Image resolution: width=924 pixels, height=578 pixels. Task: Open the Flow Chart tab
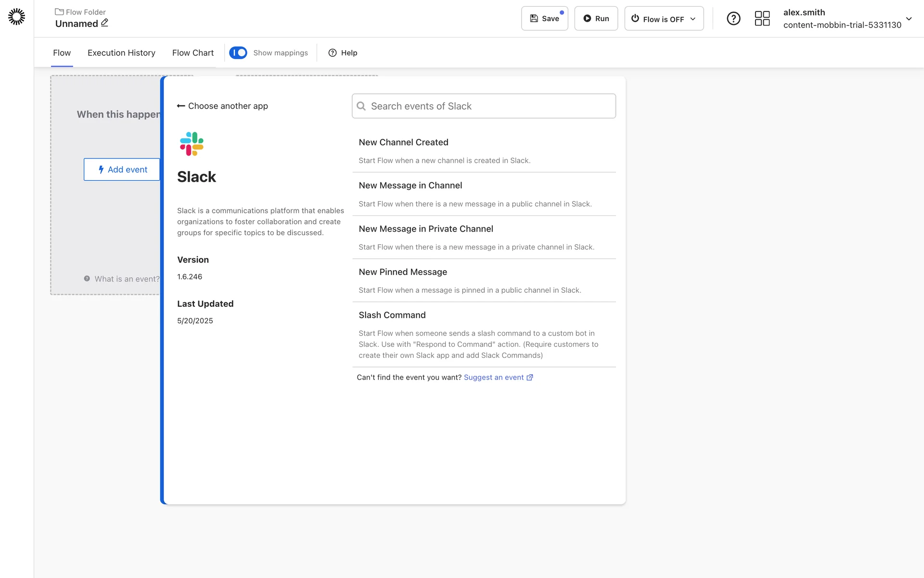[x=192, y=53]
